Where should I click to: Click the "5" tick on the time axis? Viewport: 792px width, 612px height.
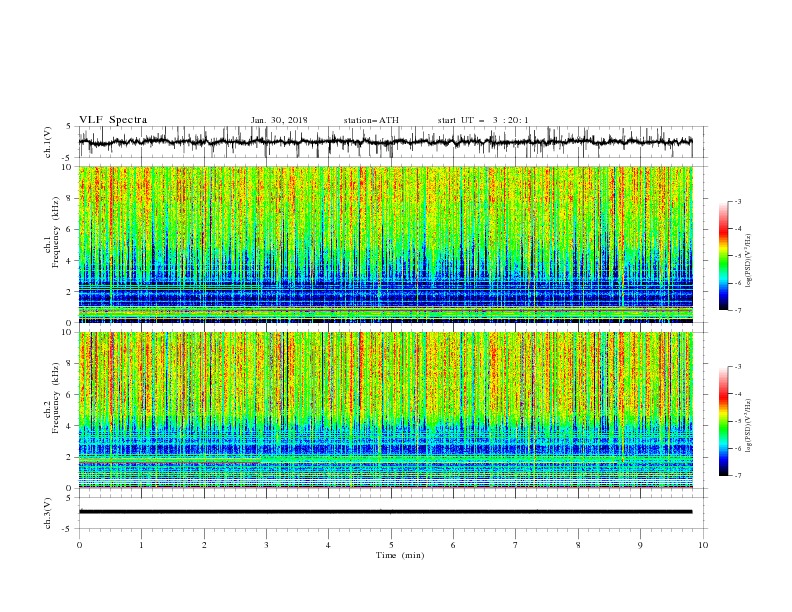391,545
